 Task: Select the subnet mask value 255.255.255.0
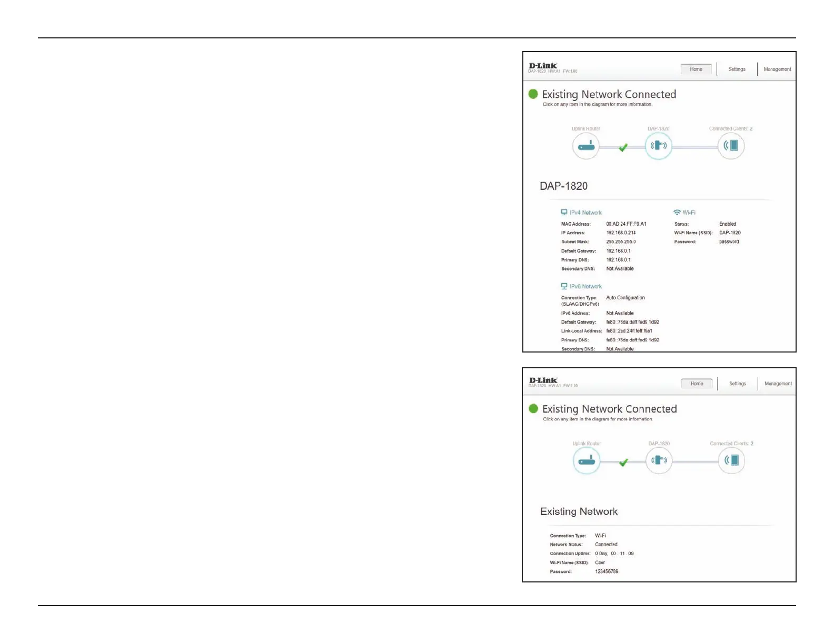(621, 242)
